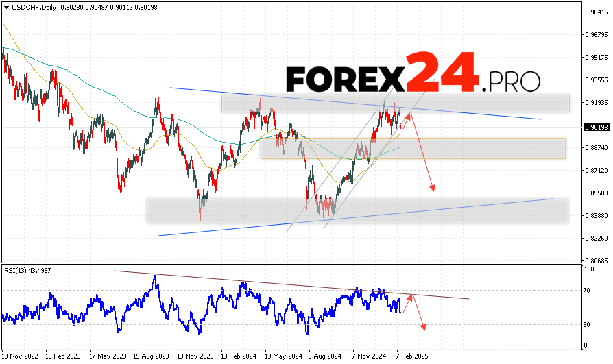Open the FOREX24.PRO logo watermark

(x=412, y=74)
